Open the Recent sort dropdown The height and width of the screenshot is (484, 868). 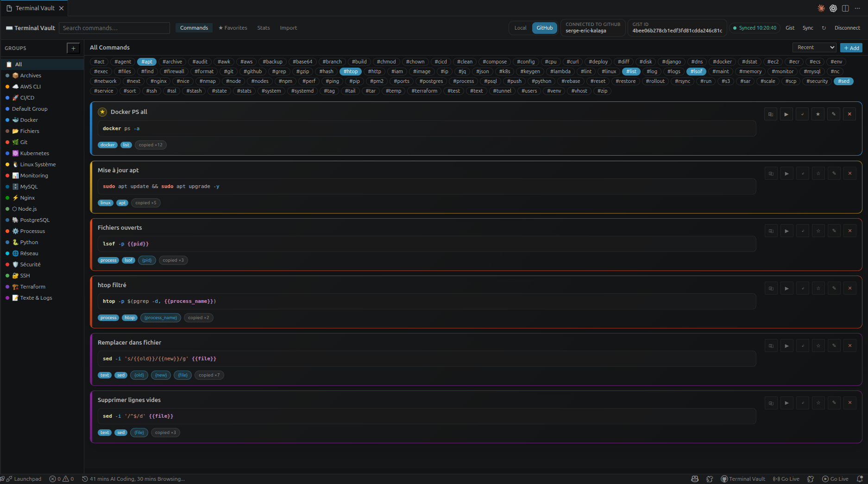pyautogui.click(x=815, y=47)
